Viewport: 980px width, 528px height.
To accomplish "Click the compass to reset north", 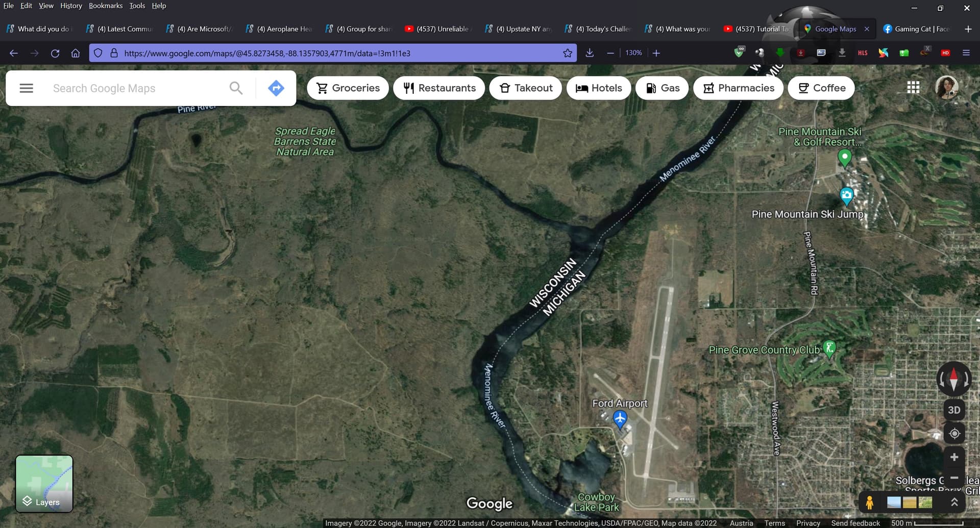I will tap(953, 379).
